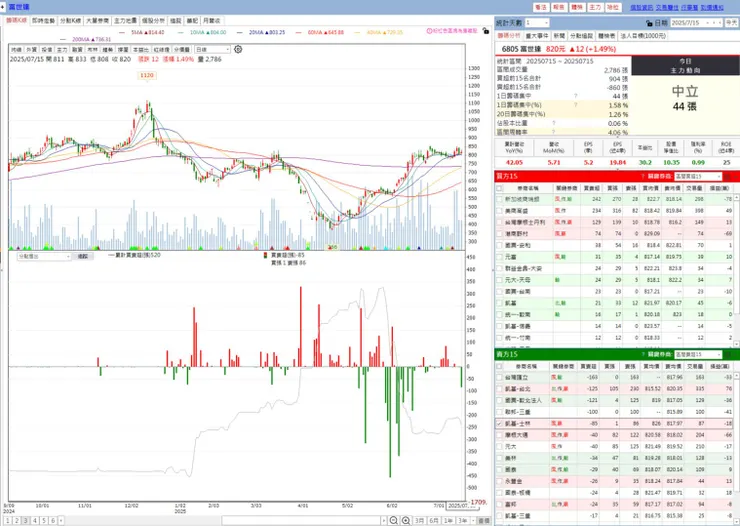Check the 台灣匯立 seller row checkbox

499,377
